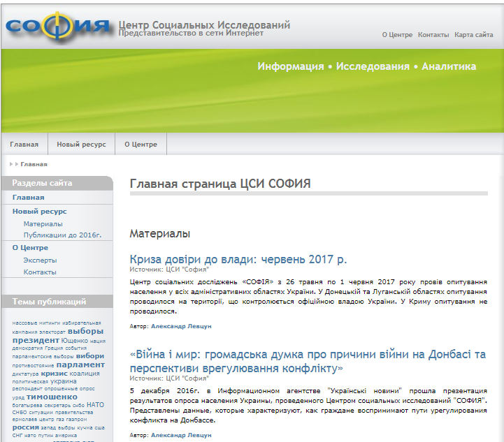Open the О Центре link in top header
This screenshot has height=442, width=504.
pos(397,35)
